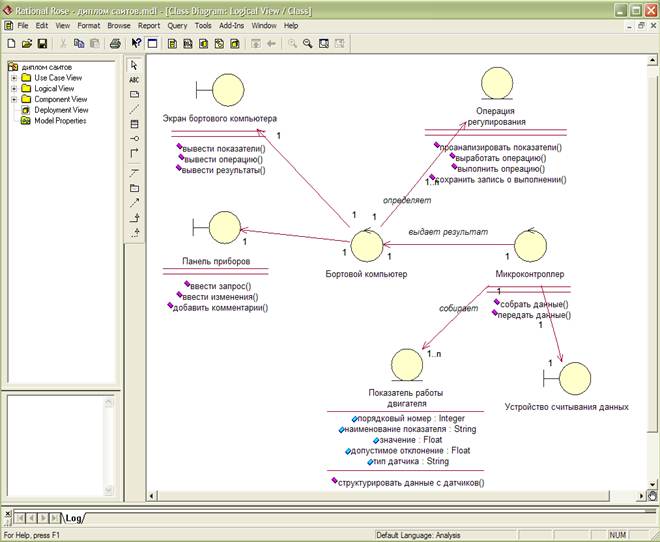
Task: Click the Browse State Machine Diagram icon
Action: pyautogui.click(x=219, y=43)
